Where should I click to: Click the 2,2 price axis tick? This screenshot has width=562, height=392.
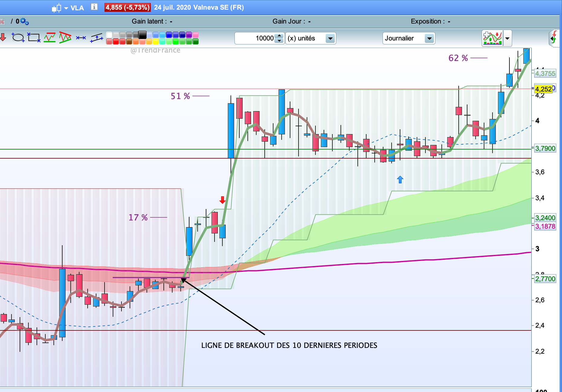(540, 351)
